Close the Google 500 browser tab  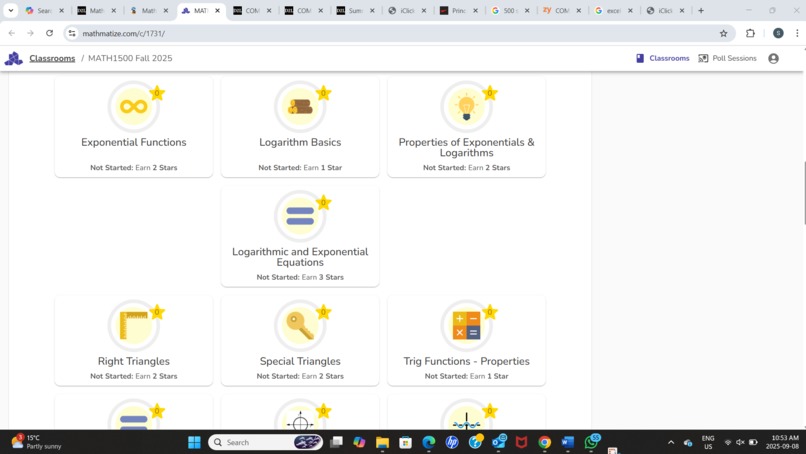pyautogui.click(x=527, y=10)
